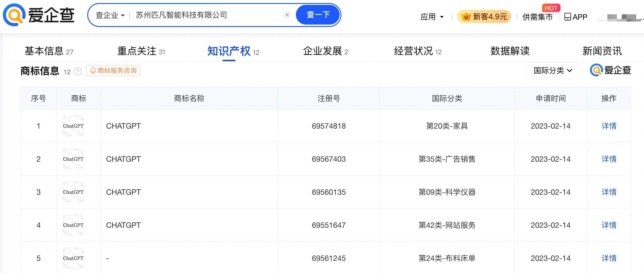The image size is (644, 273).
Task: Open the 企业发展 tab
Action: pyautogui.click(x=326, y=51)
